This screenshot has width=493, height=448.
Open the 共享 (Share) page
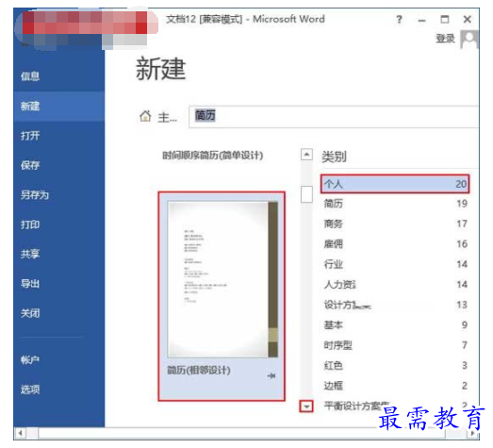(x=30, y=254)
